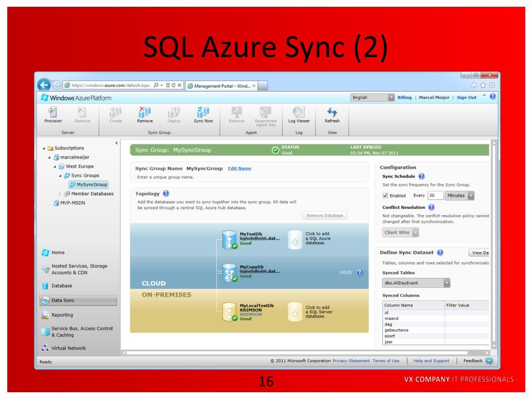Screen dimensions: 532x399
Task: Add a SQL Server database placeholder icon
Action: point(295,312)
